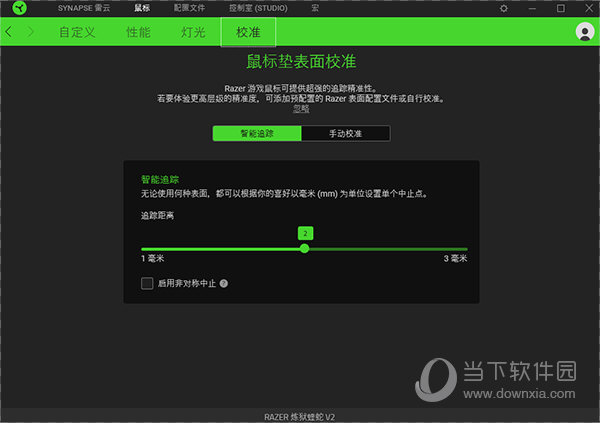Switch to the 自定义 tab
Image resolution: width=600 pixels, height=423 pixels.
(77, 32)
